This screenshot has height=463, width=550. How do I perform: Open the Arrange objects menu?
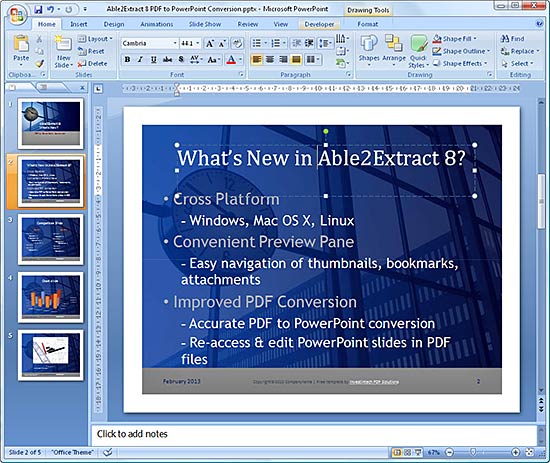[x=394, y=49]
